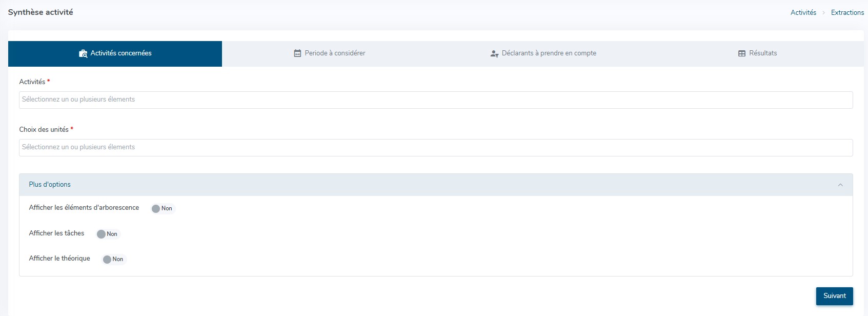Click the table grid icon beside Résultats
This screenshot has height=316, width=868.
(741, 53)
